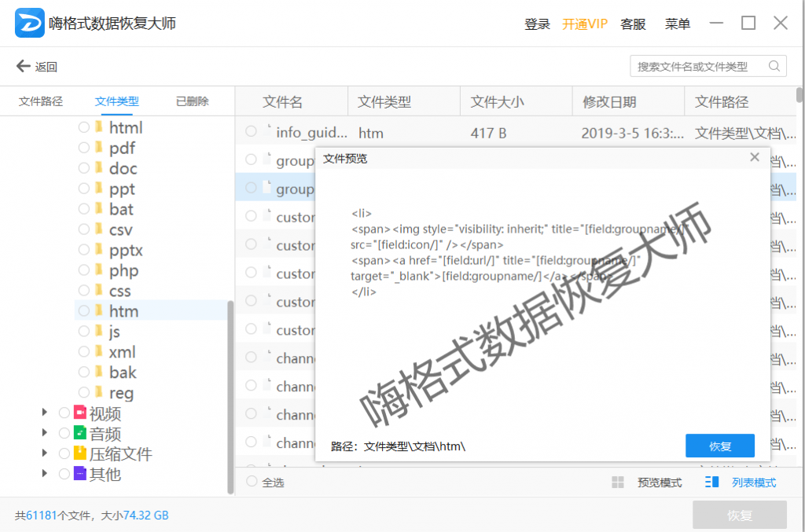This screenshot has width=805, height=532.
Task: Click the back arrow icon
Action: [x=23, y=66]
